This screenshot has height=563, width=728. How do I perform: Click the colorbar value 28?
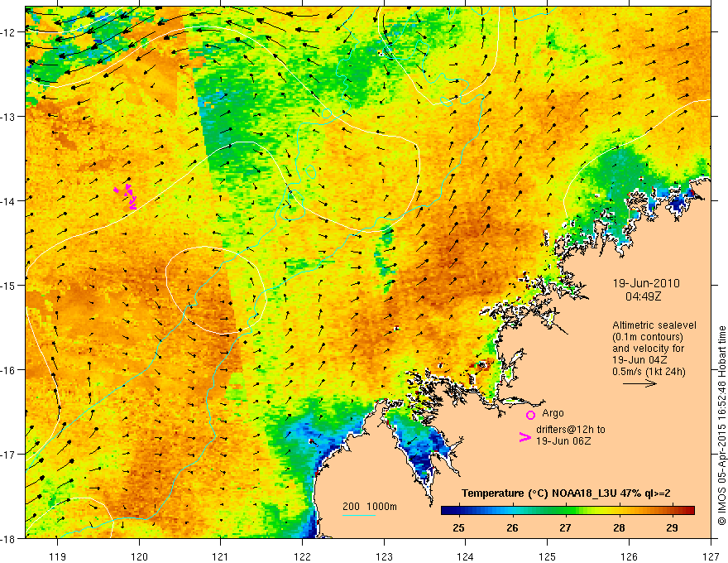click(x=619, y=528)
